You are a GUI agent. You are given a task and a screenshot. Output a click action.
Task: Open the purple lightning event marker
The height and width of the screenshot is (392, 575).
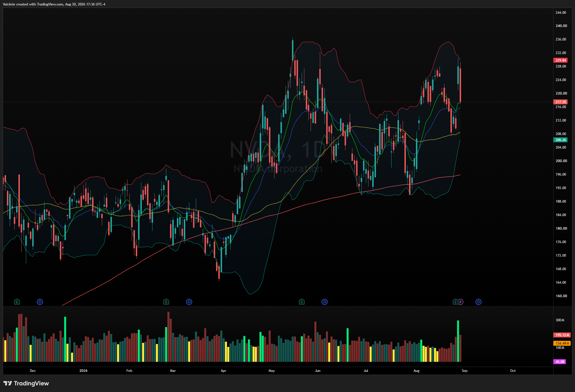[461, 302]
